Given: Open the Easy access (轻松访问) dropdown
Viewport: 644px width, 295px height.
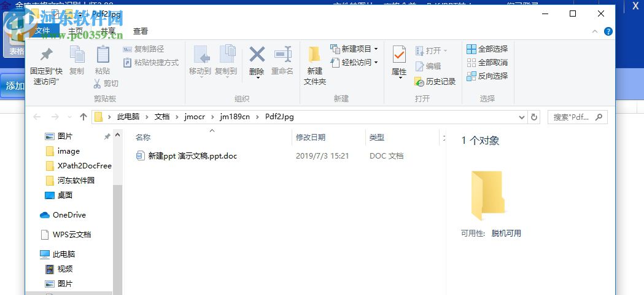Looking at the screenshot, I should coord(354,63).
